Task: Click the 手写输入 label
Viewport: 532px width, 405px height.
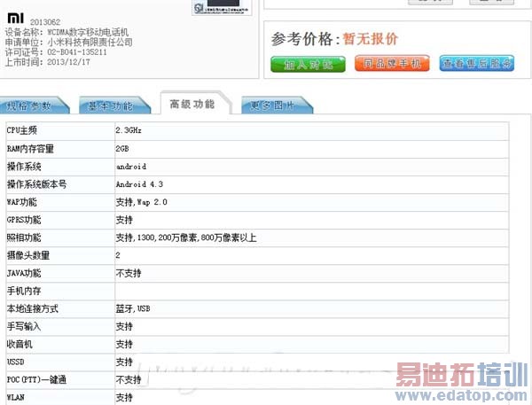Action: point(24,326)
